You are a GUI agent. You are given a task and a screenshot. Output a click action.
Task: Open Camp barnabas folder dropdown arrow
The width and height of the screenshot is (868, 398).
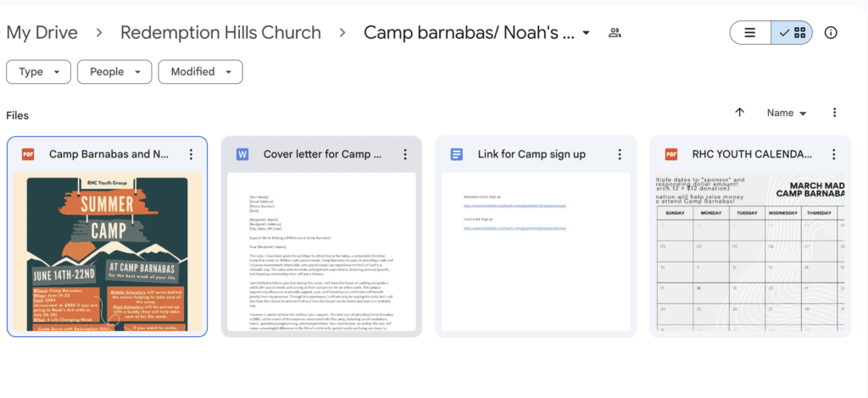click(x=586, y=33)
